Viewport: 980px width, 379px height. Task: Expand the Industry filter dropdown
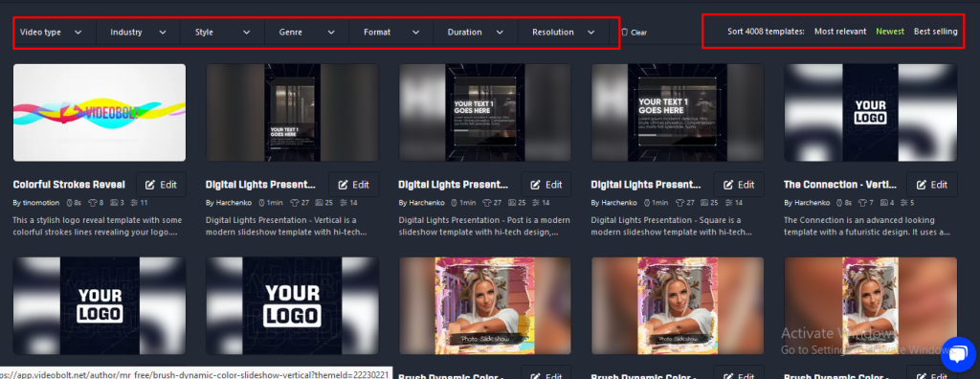click(x=138, y=32)
